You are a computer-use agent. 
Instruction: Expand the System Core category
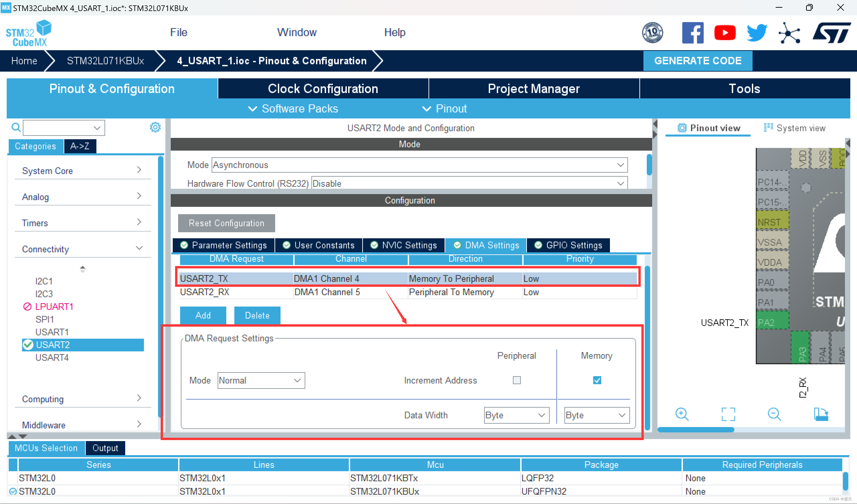point(83,170)
